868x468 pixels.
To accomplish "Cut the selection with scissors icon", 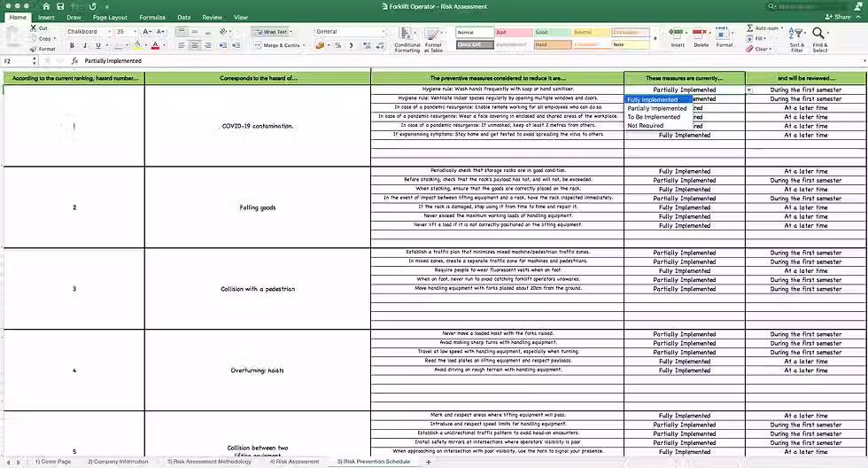I will [34, 27].
